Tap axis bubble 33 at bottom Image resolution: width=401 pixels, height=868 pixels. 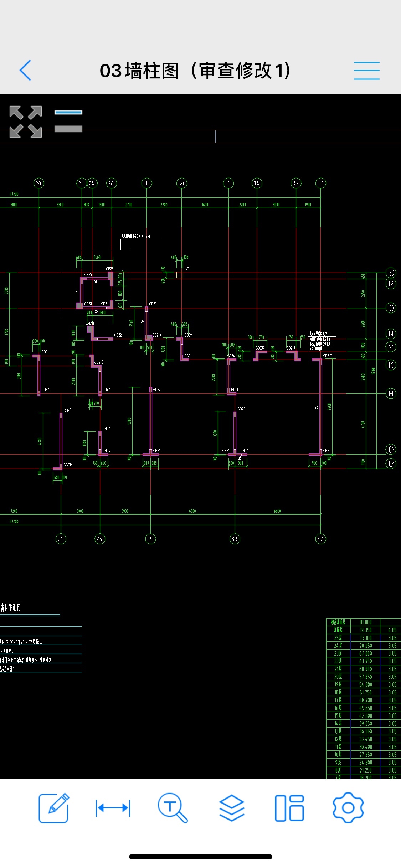[x=235, y=539]
